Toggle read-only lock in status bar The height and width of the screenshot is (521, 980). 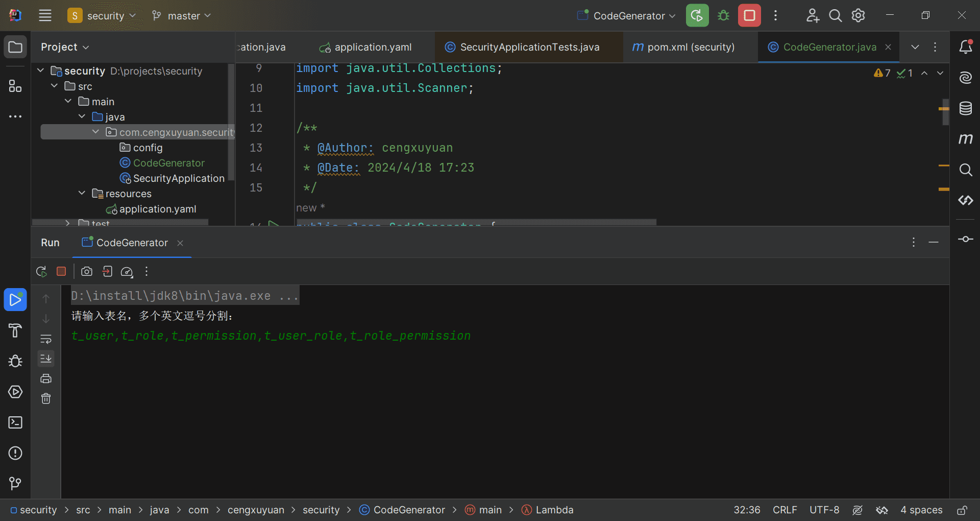pos(962,510)
